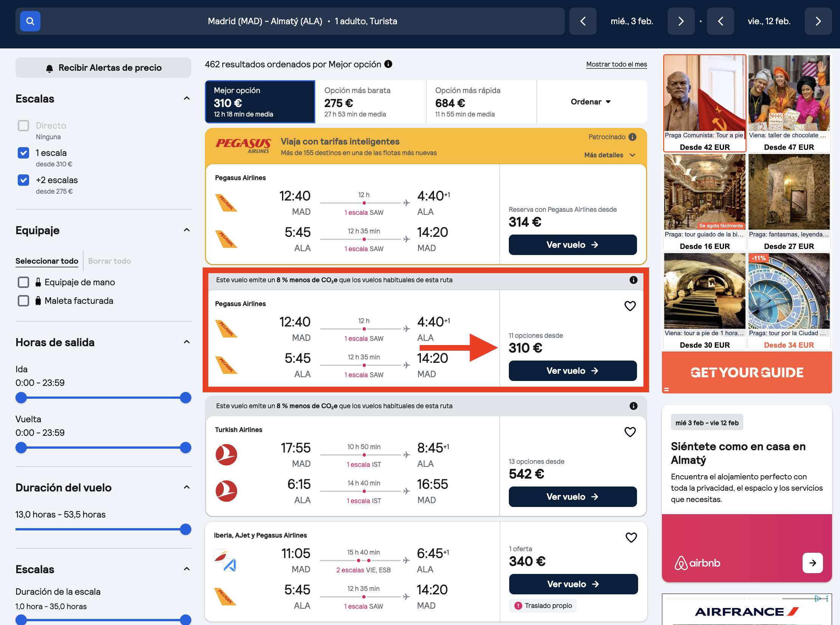Click the bell icon in price alerts
This screenshot has height=625, width=840.
pyautogui.click(x=50, y=68)
